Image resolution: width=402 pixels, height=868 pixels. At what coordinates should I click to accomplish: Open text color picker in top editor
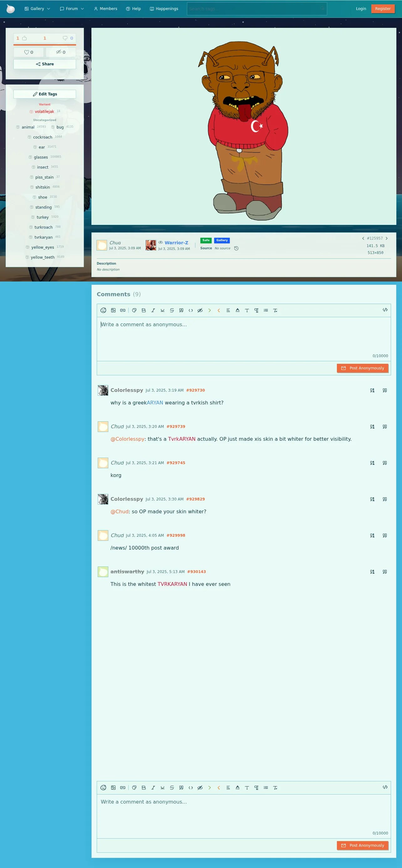click(x=238, y=310)
